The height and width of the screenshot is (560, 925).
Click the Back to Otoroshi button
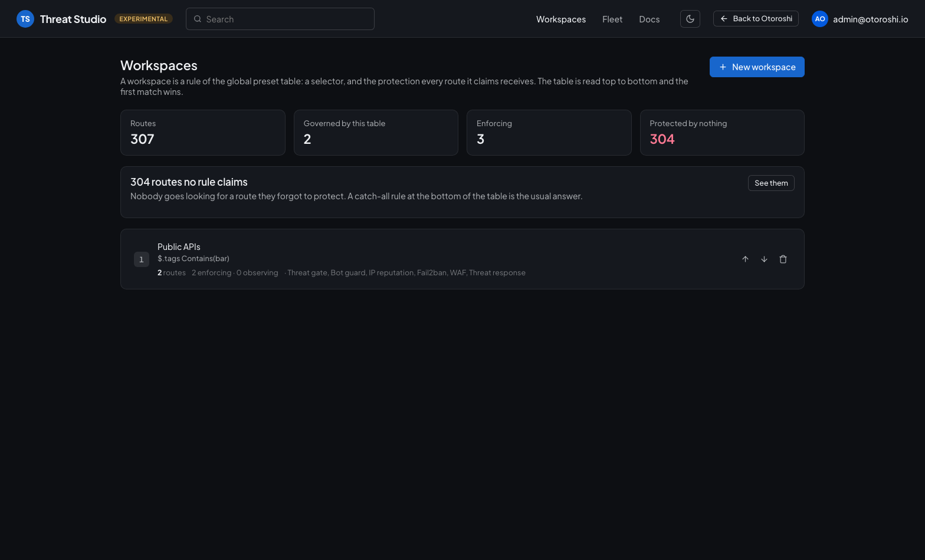[x=756, y=19]
